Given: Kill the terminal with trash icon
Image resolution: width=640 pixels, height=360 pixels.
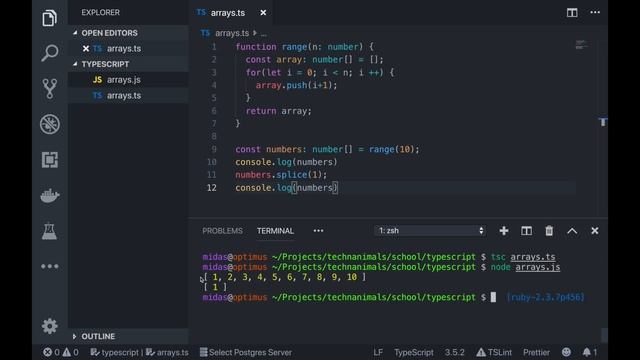Looking at the screenshot, I should pos(549,231).
